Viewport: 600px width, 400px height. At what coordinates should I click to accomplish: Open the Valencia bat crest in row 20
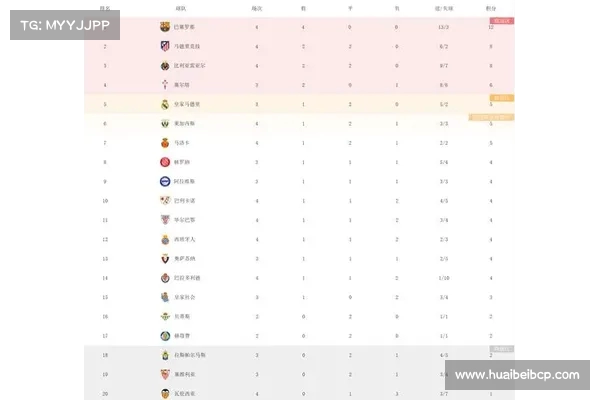[165, 393]
